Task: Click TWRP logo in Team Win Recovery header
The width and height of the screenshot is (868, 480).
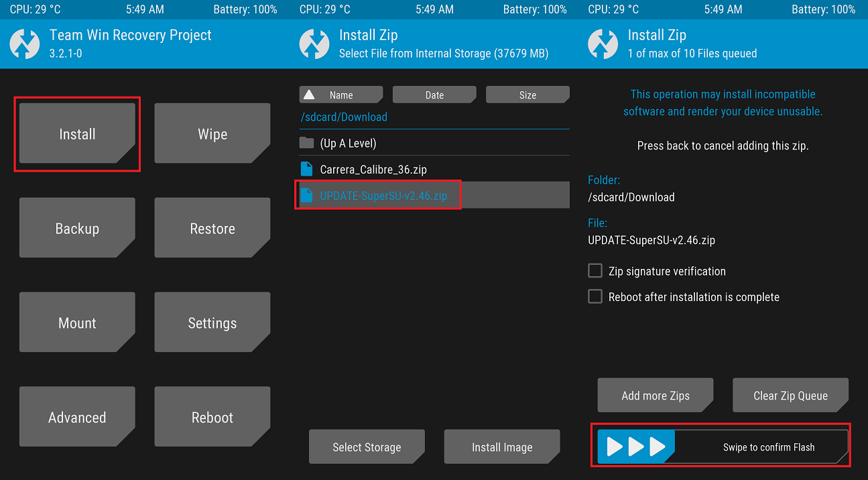Action: tap(25, 44)
